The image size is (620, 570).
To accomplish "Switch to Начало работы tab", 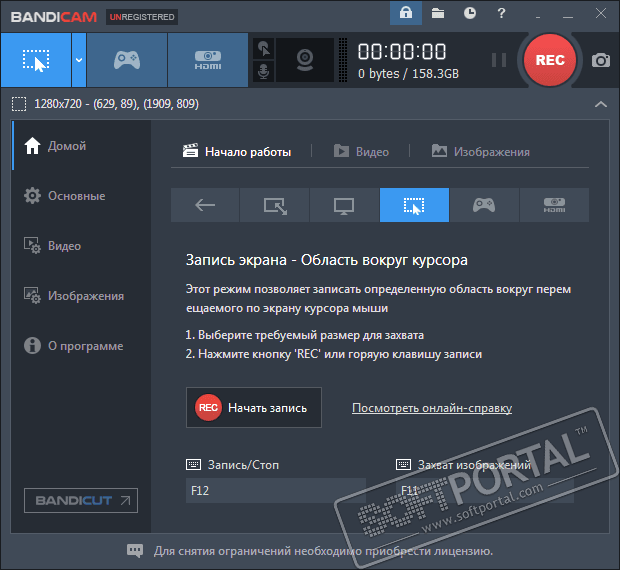I will (236, 151).
